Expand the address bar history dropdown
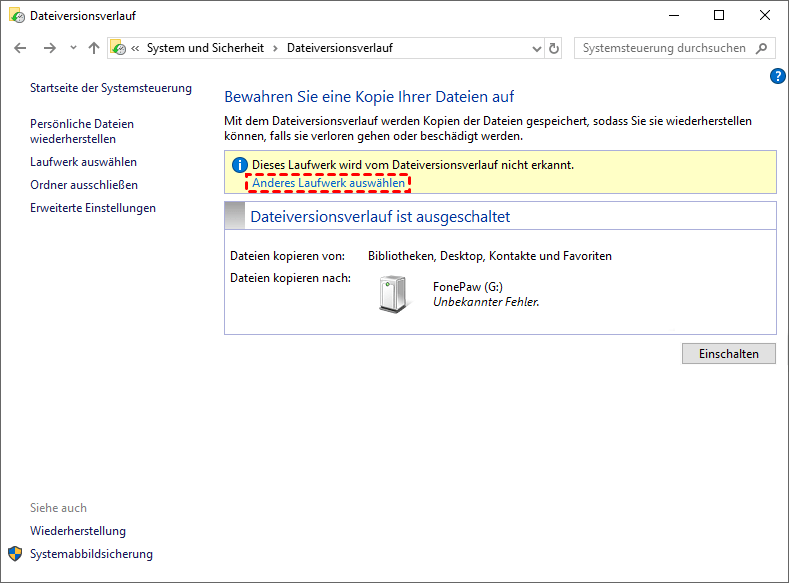This screenshot has width=789, height=583. [x=535, y=48]
